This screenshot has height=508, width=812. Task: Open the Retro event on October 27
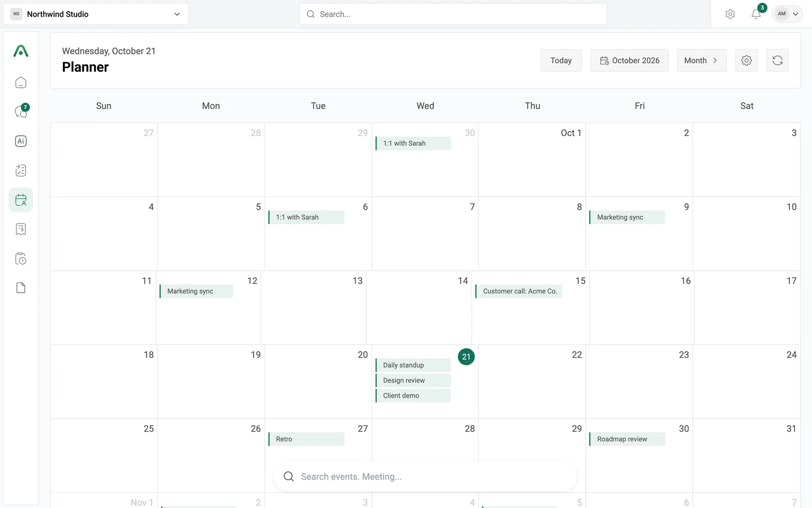[306, 439]
